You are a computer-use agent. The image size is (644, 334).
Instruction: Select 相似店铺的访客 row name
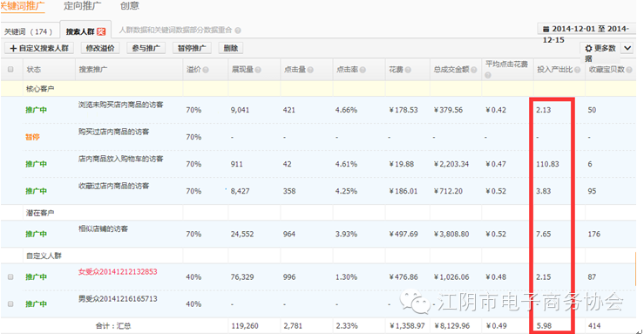pyautogui.click(x=103, y=228)
